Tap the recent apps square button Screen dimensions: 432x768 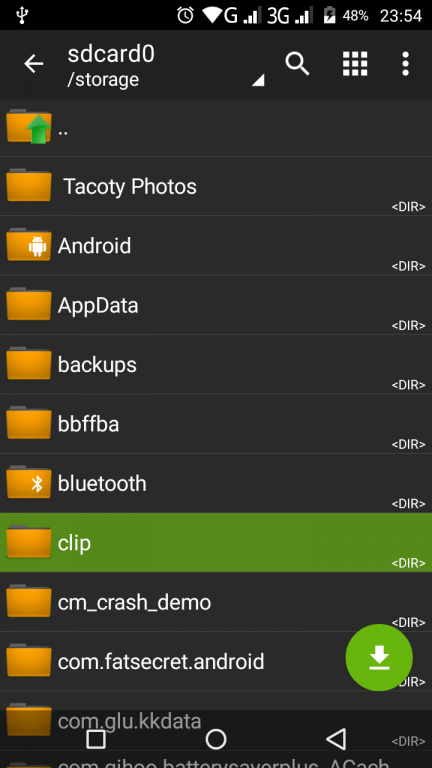click(96, 739)
